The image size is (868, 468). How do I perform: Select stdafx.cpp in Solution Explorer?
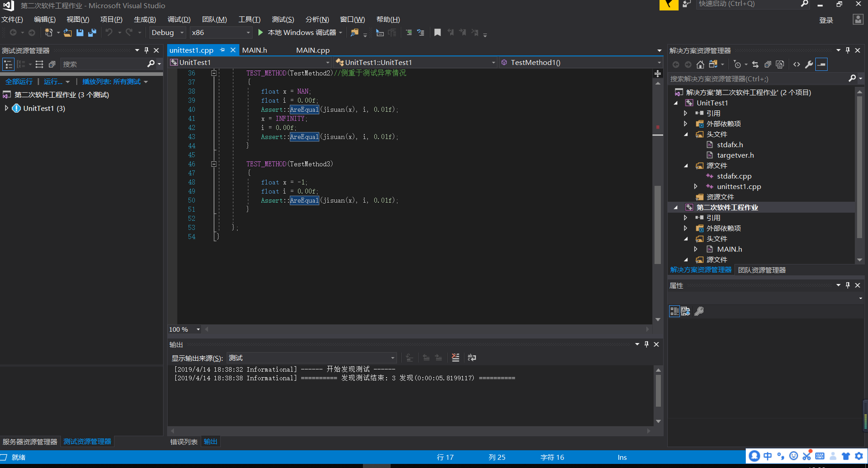[x=734, y=176]
